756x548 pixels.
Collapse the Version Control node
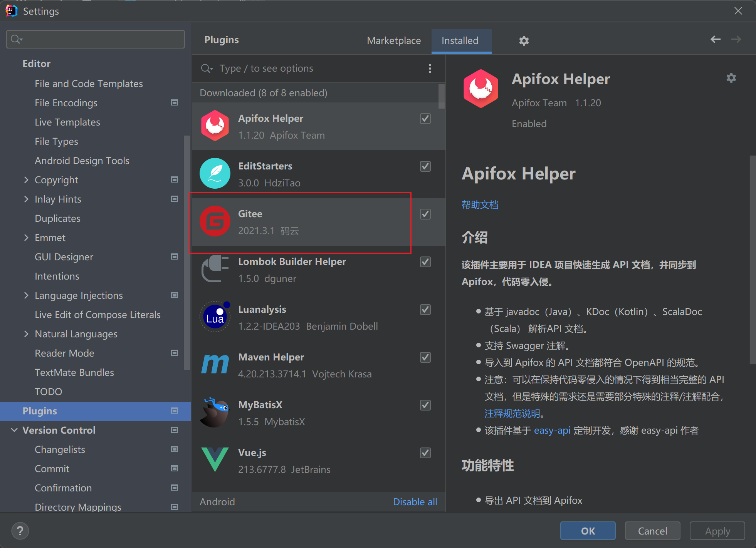pos(14,430)
